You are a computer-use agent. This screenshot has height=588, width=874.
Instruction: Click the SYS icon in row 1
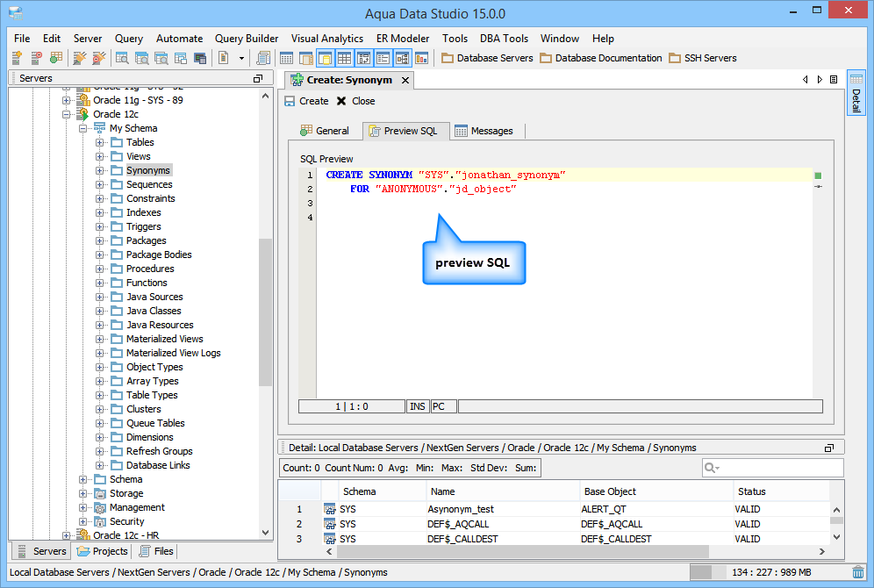point(330,509)
